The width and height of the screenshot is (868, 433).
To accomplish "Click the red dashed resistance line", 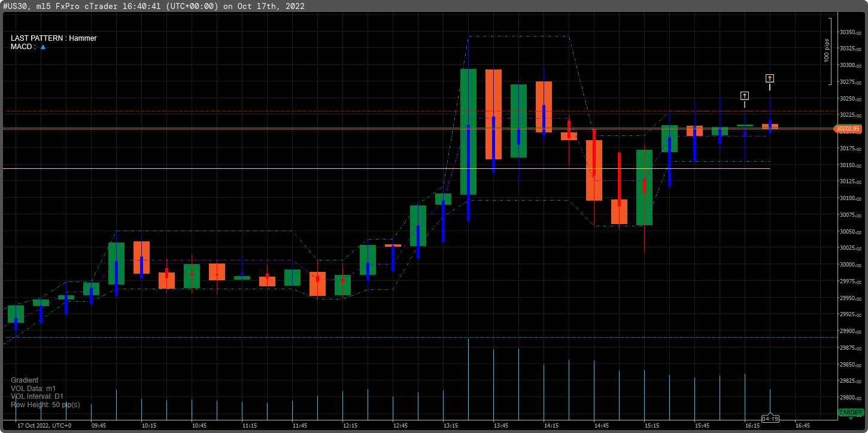I will [x=239, y=112].
